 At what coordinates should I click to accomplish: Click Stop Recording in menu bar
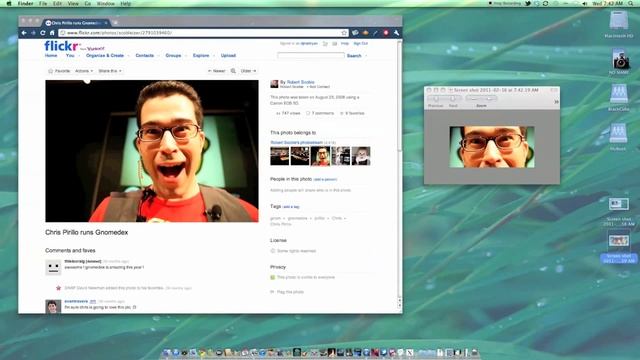(x=505, y=3)
